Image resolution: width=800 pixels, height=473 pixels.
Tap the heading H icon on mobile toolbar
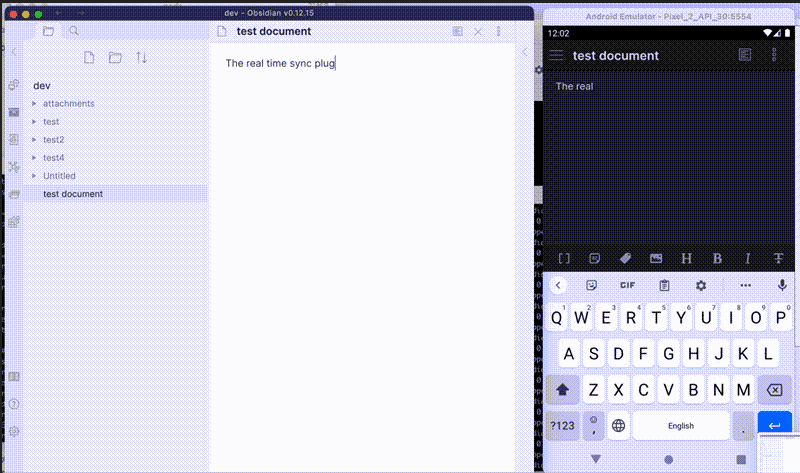point(686,259)
